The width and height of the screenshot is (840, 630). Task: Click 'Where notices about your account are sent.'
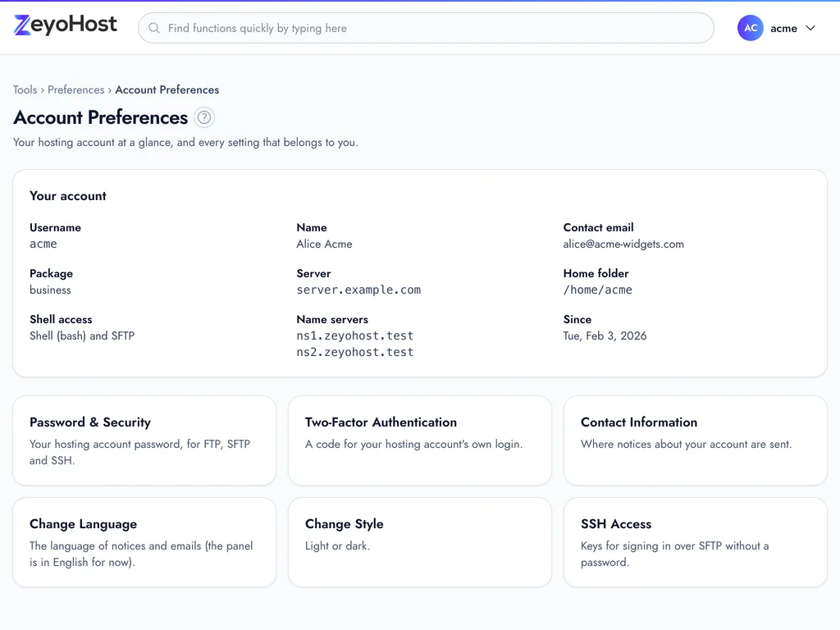(x=687, y=444)
